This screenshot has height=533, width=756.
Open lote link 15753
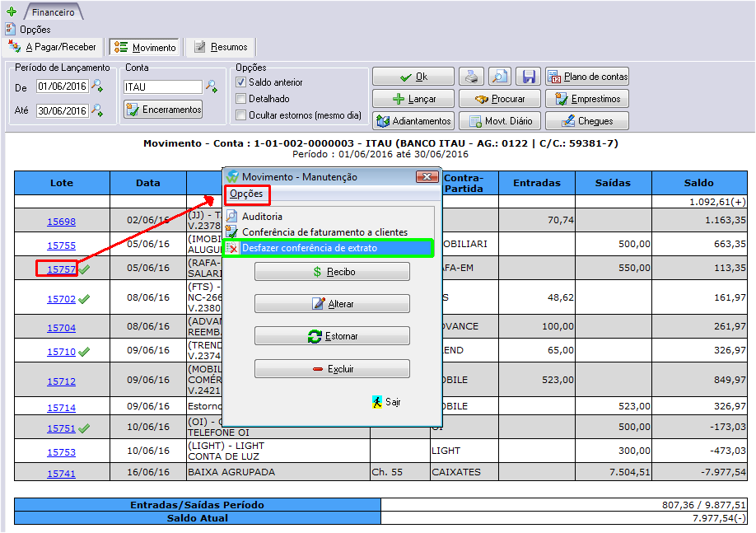61,452
